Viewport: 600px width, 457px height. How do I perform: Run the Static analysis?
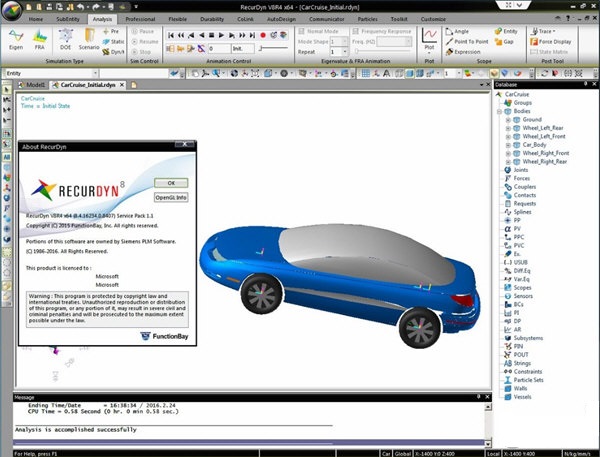pos(113,41)
